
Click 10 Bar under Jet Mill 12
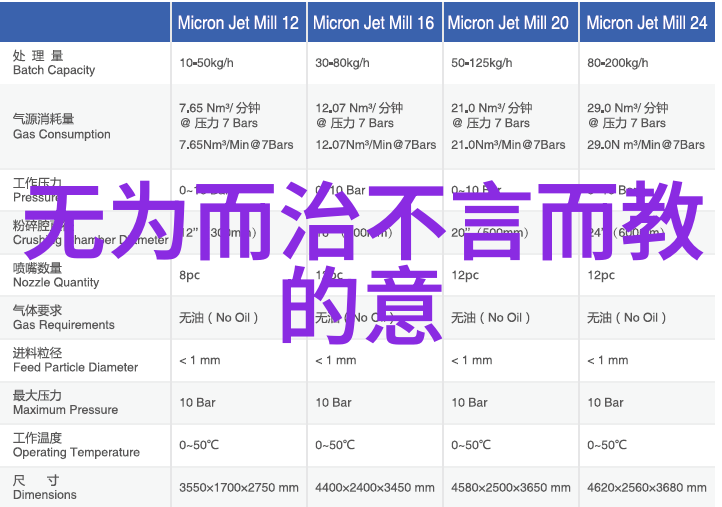pos(197,402)
